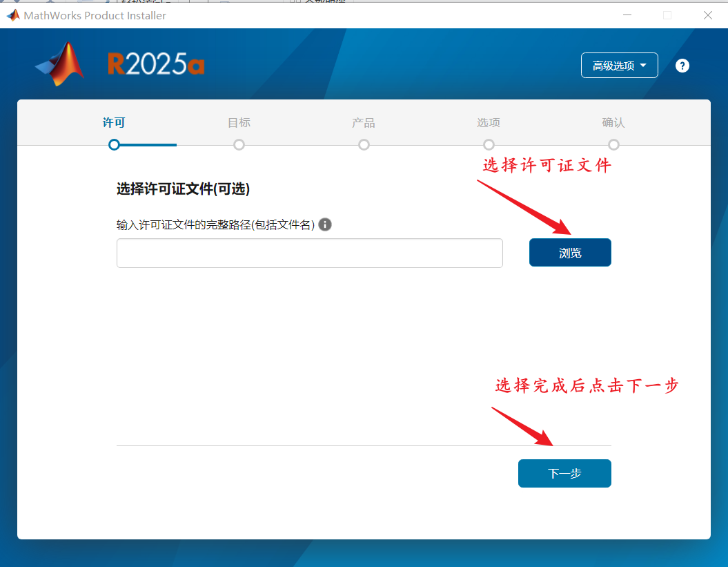Click the MathWorks icon in title bar
The height and width of the screenshot is (567, 728).
(13, 15)
